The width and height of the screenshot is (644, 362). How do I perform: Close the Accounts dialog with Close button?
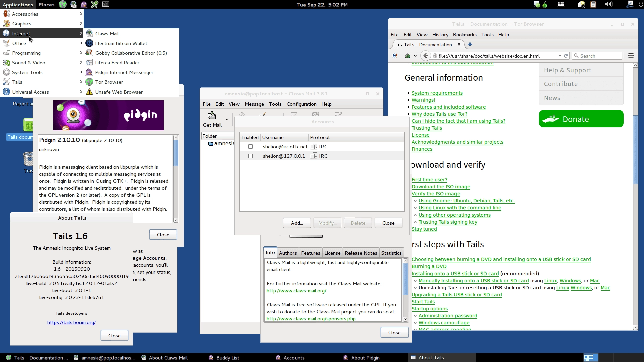[388, 223]
